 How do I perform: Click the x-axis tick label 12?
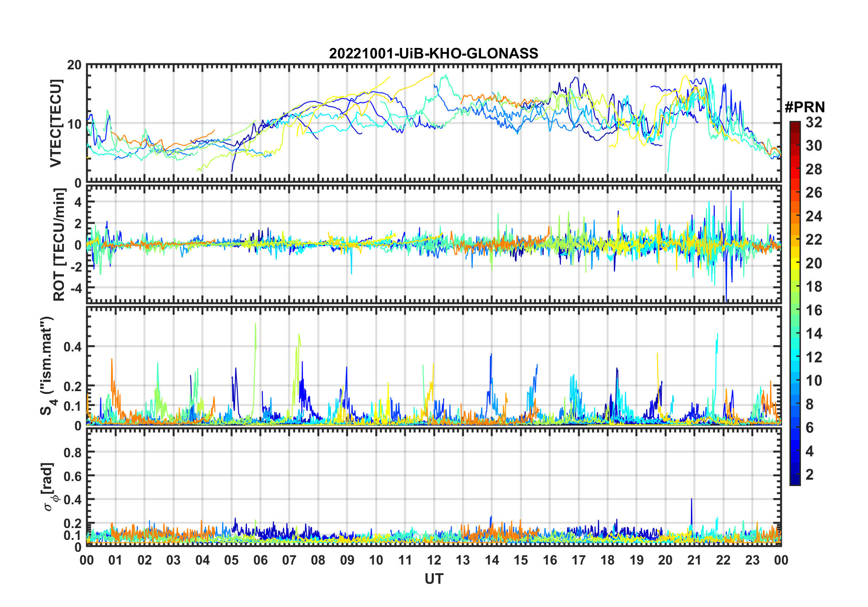(434, 560)
